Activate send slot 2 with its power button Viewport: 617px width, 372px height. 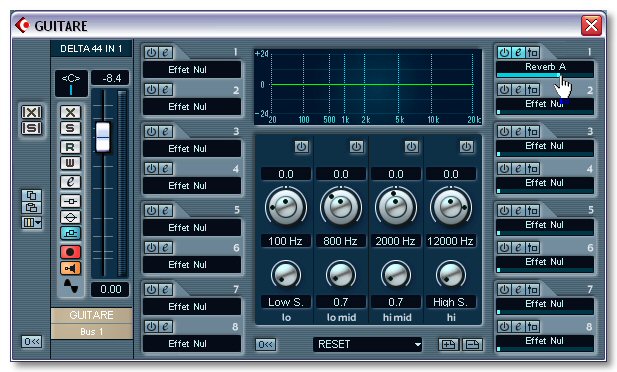504,90
